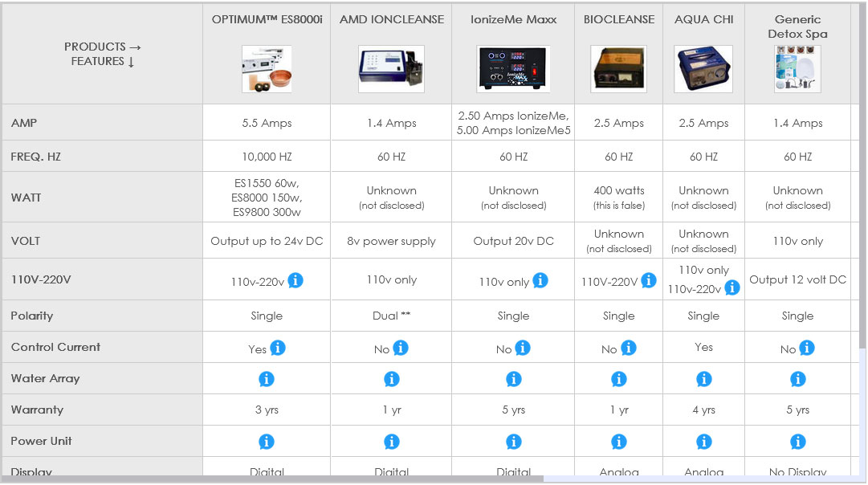Click the 3 yrs warranty cell
This screenshot has height=485, width=868.
267,410
